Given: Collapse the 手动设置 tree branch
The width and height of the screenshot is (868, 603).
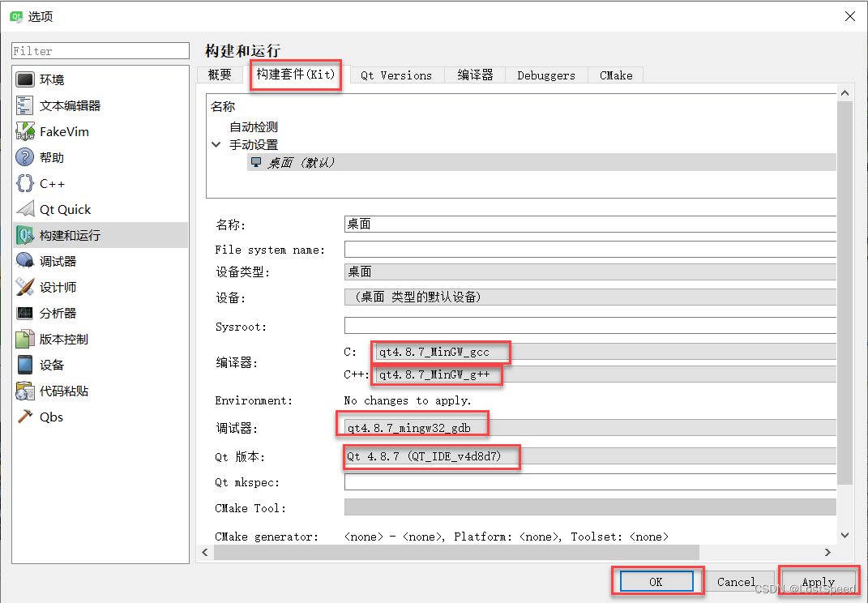Looking at the screenshot, I should click(215, 144).
